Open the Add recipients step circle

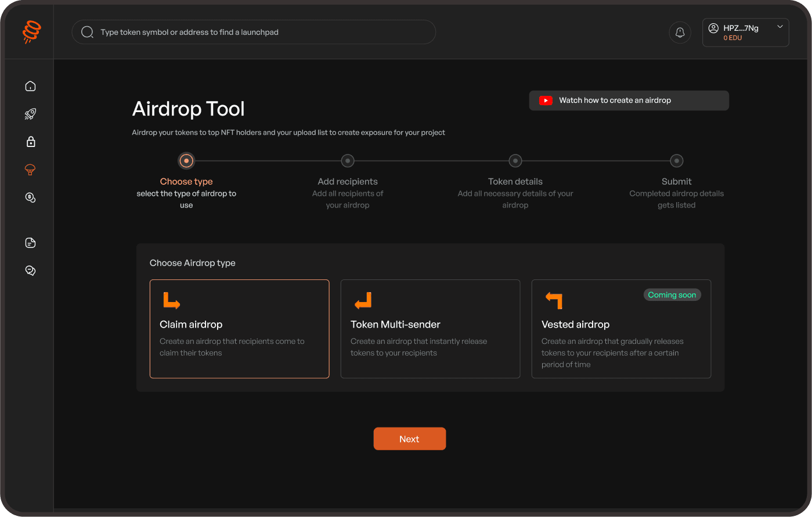tap(347, 160)
